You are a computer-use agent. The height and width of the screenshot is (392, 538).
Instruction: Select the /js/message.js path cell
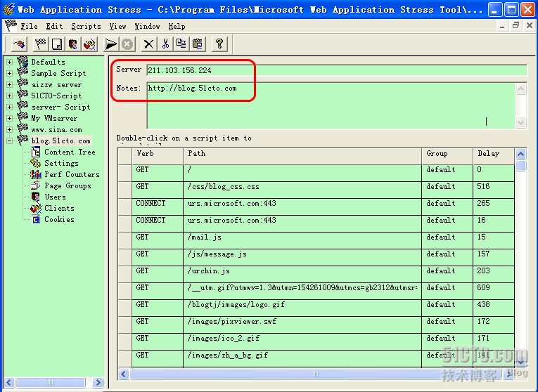click(x=302, y=257)
